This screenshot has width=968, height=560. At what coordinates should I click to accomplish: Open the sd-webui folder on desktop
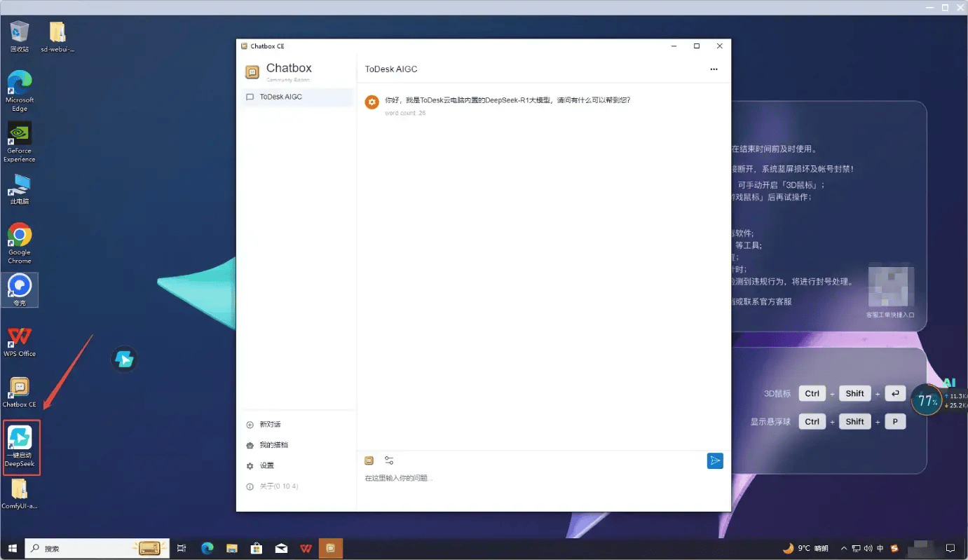57,36
